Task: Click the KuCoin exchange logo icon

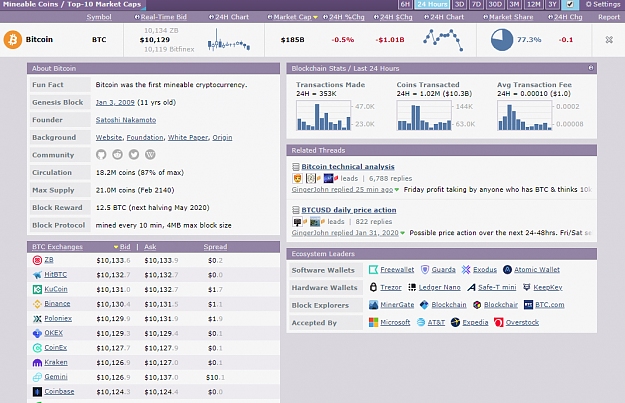Action: pyautogui.click(x=37, y=289)
